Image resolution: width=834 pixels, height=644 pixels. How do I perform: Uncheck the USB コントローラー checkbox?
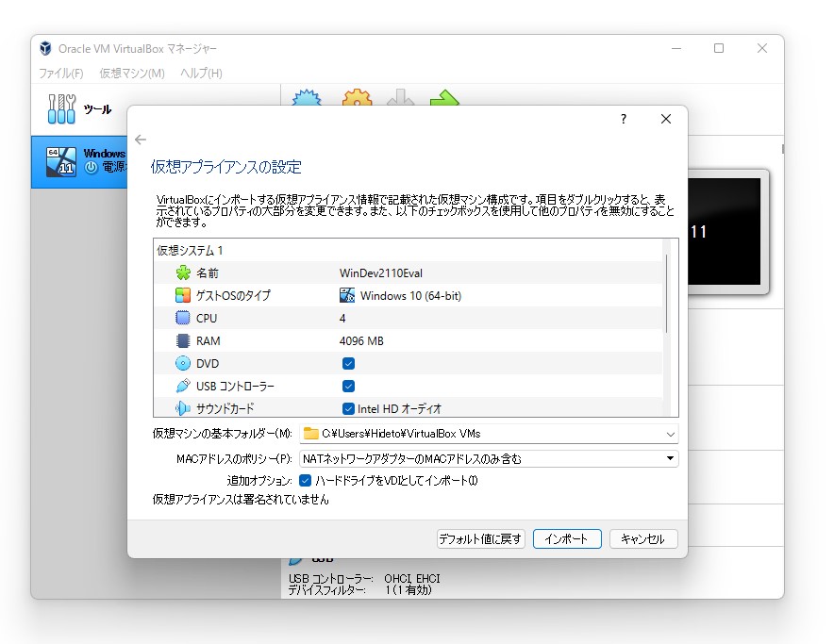click(x=348, y=386)
